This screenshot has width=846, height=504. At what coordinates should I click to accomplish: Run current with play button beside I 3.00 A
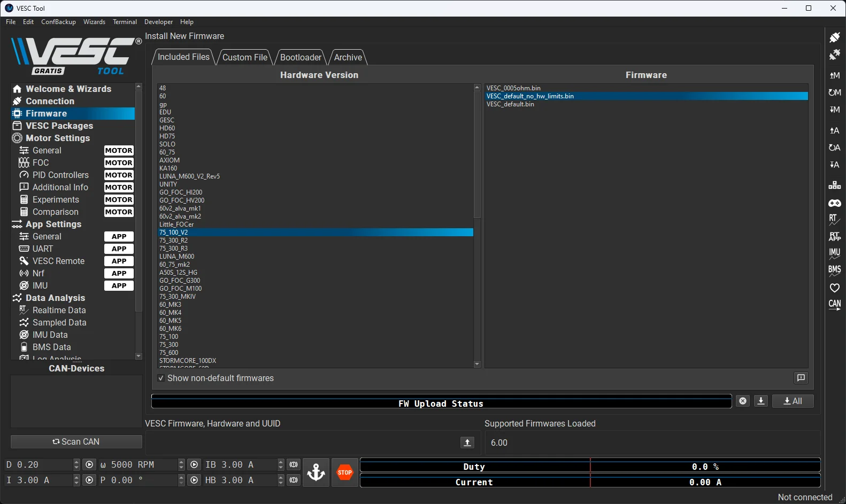(x=89, y=480)
